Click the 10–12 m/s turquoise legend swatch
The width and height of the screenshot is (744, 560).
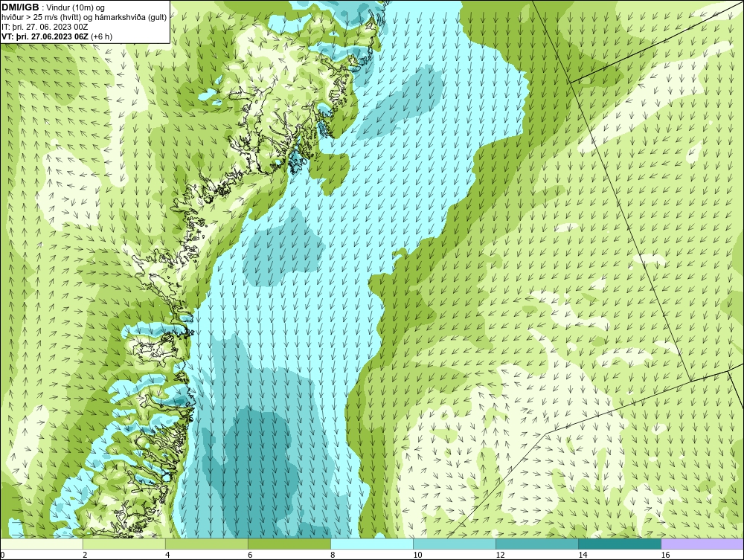click(455, 544)
